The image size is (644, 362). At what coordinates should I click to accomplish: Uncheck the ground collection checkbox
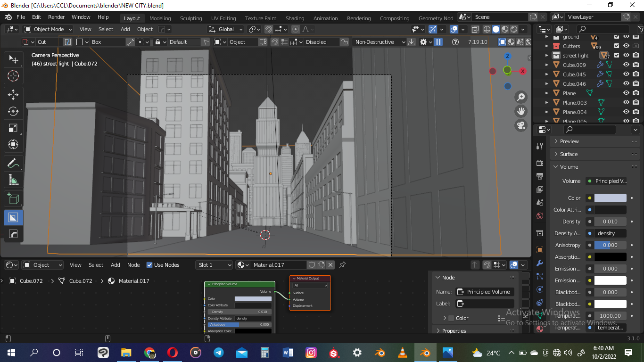(x=617, y=37)
